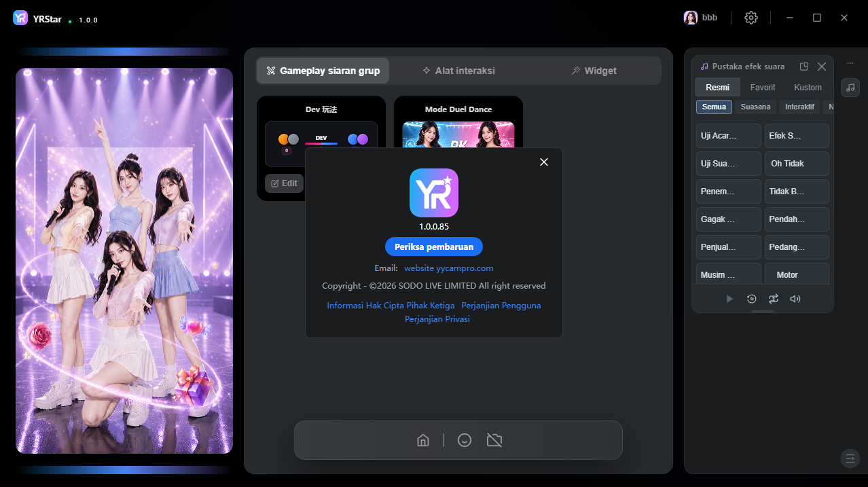Filter sounds by Suasana category
The image size is (868, 487).
click(755, 107)
